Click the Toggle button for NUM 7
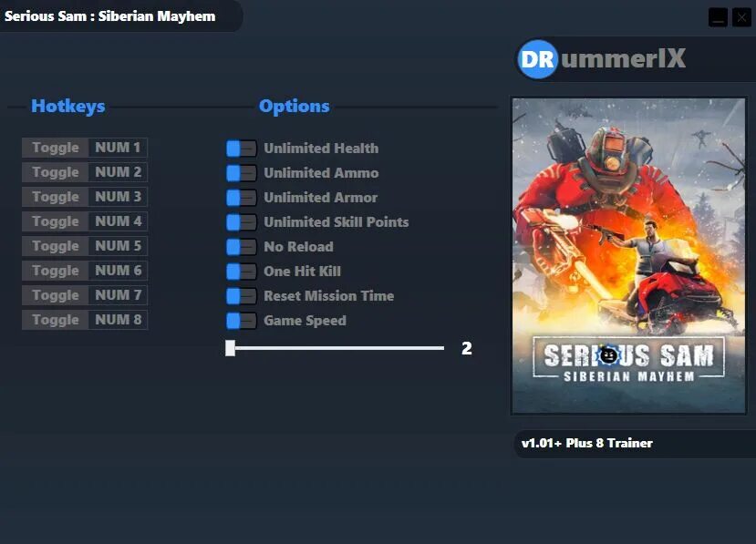This screenshot has height=544, width=756. 55,295
